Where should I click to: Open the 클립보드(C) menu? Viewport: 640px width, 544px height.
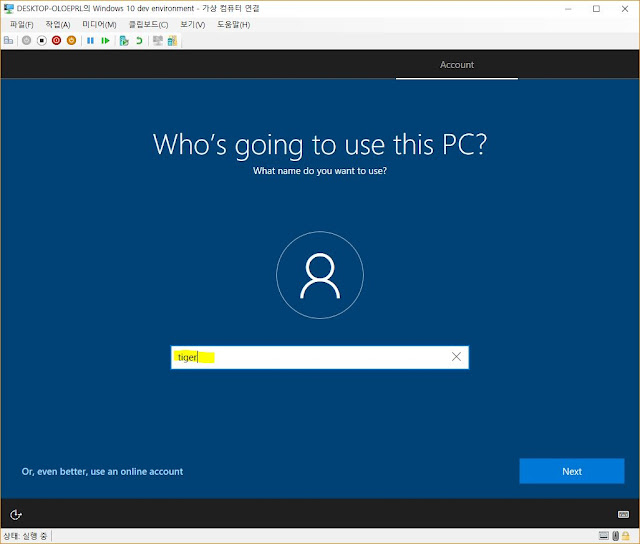(x=149, y=24)
